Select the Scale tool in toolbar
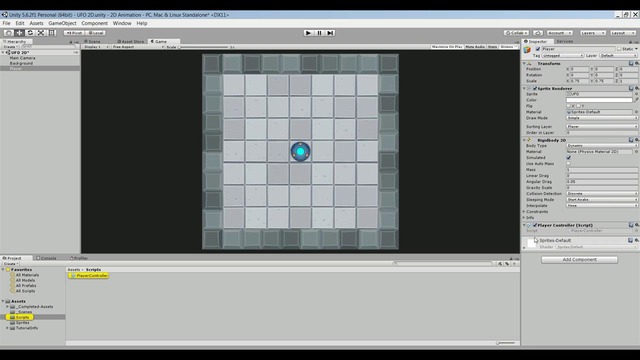Viewport: 640px width, 360px height. [41, 33]
